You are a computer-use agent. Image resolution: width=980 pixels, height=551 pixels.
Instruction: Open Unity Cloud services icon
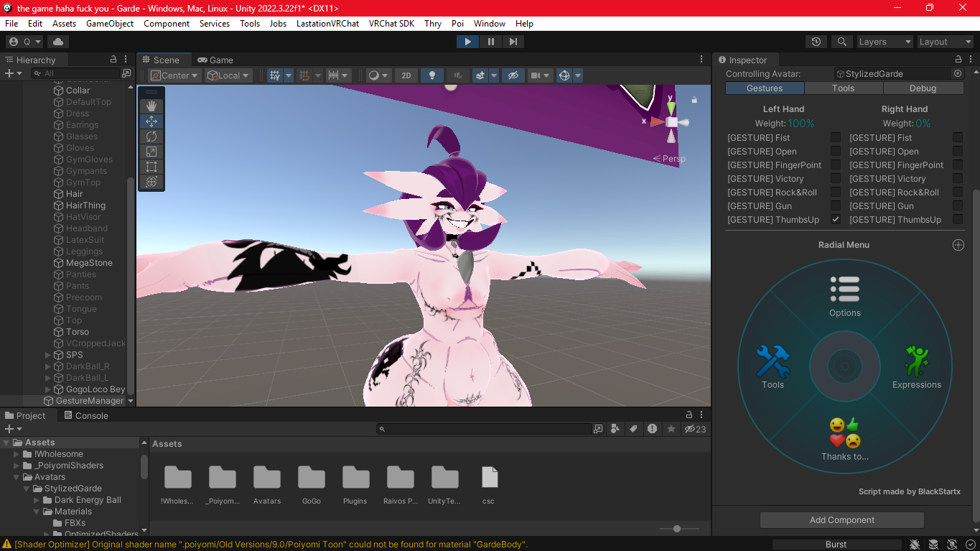[x=58, y=42]
